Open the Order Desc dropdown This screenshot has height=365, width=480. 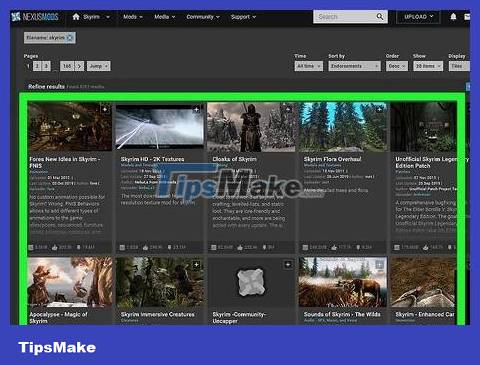(397, 66)
